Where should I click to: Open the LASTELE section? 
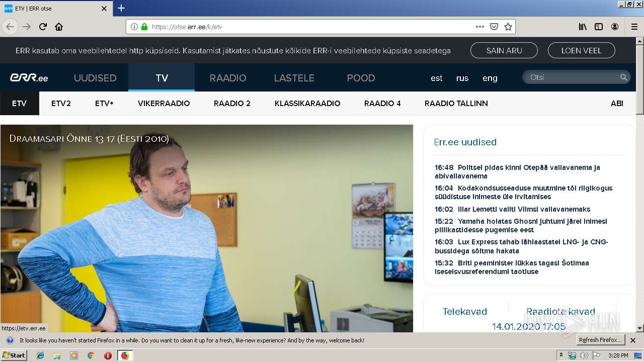294,78
